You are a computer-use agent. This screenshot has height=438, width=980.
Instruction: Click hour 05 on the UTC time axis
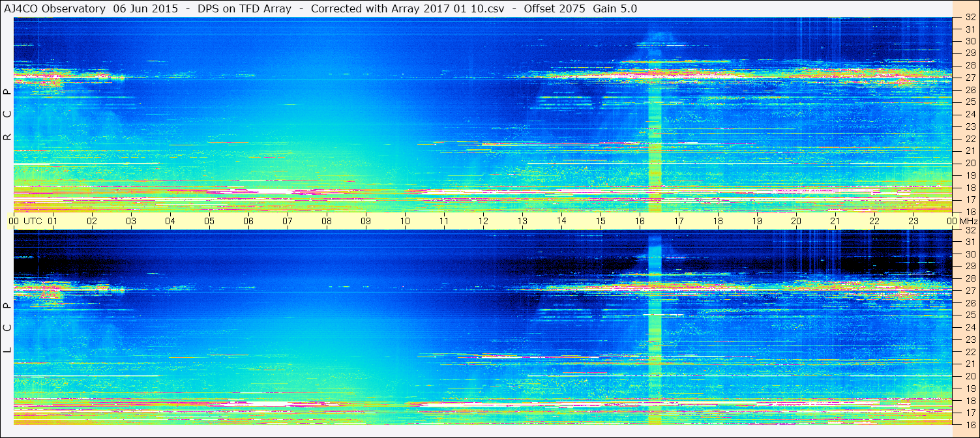tap(209, 221)
